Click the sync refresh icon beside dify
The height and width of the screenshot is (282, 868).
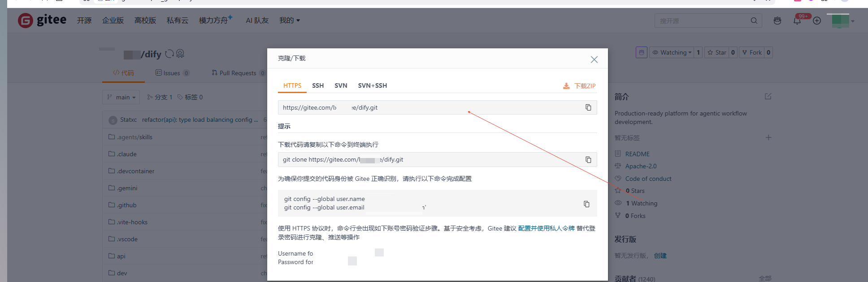[169, 54]
